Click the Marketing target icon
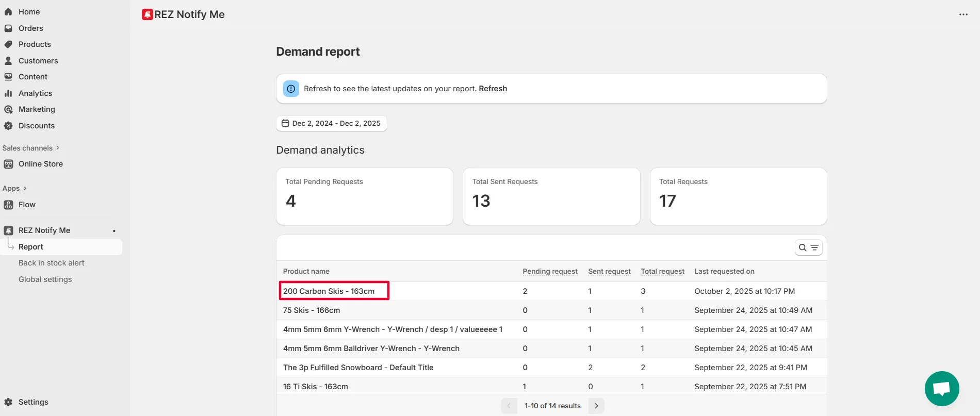980x416 pixels. tap(8, 109)
